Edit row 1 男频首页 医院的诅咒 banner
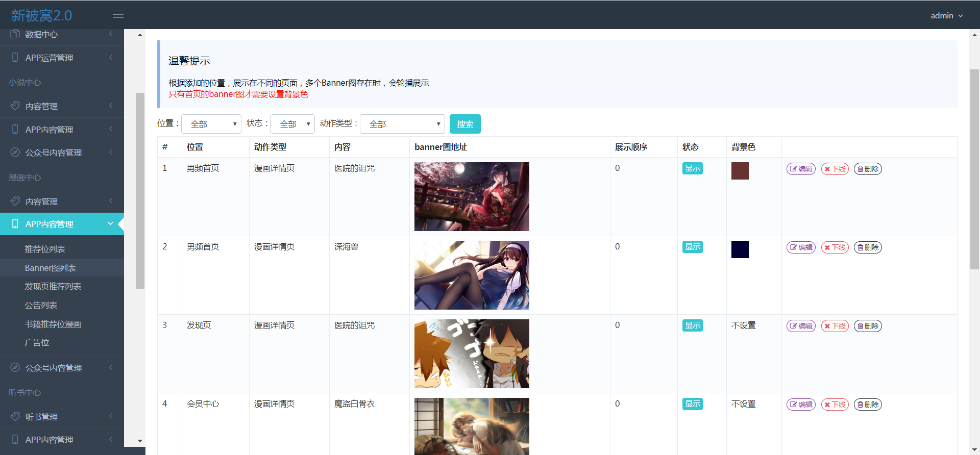This screenshot has width=980, height=455. point(801,169)
